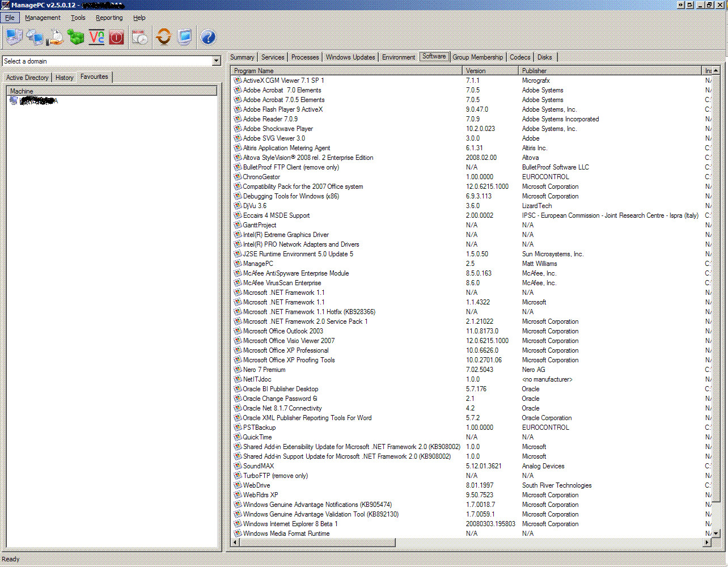Switch to the Environment tab
728x567 pixels.
pos(399,57)
